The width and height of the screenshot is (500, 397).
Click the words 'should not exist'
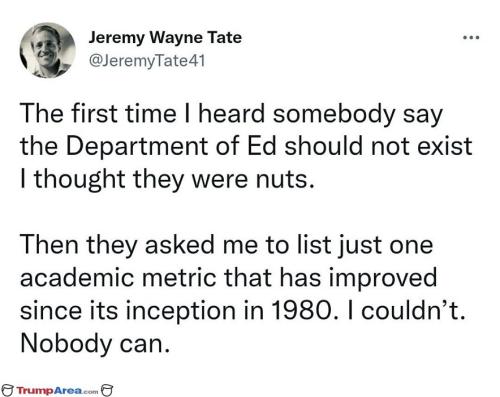point(378,146)
